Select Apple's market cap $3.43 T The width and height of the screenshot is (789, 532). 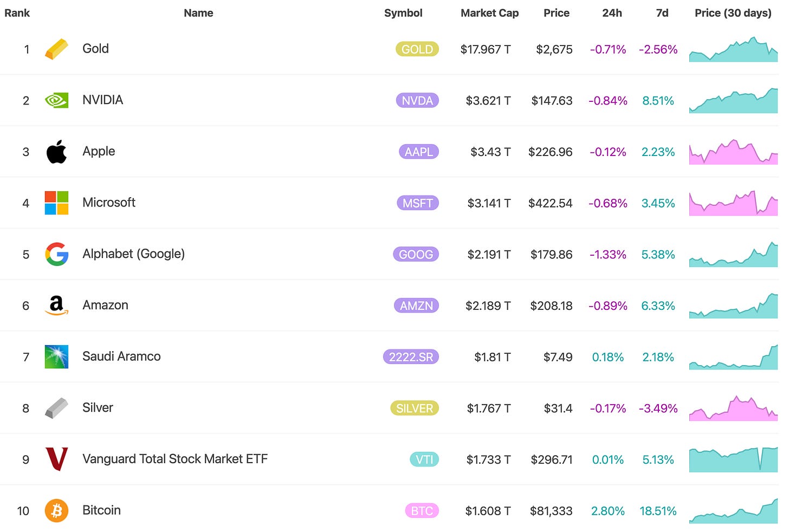(x=490, y=152)
